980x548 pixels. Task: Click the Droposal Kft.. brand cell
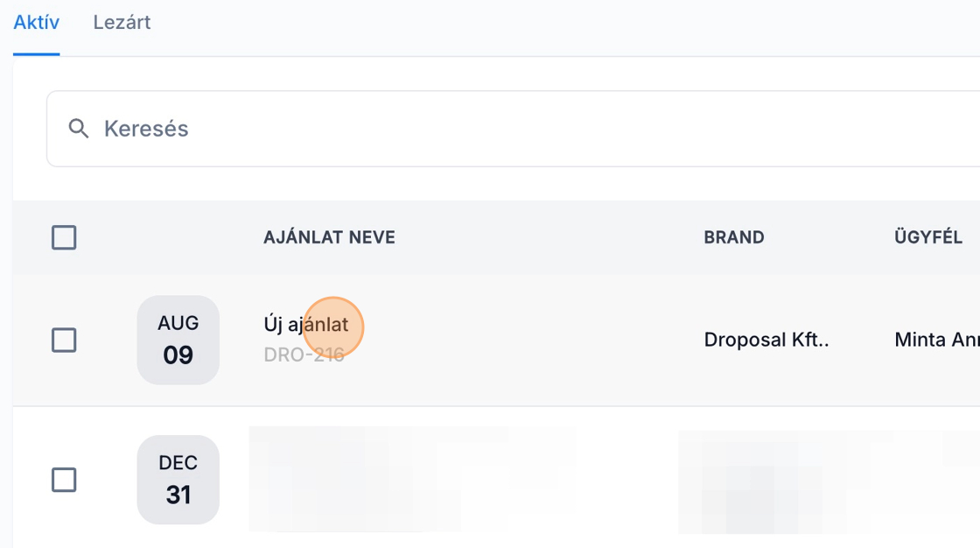(x=766, y=340)
